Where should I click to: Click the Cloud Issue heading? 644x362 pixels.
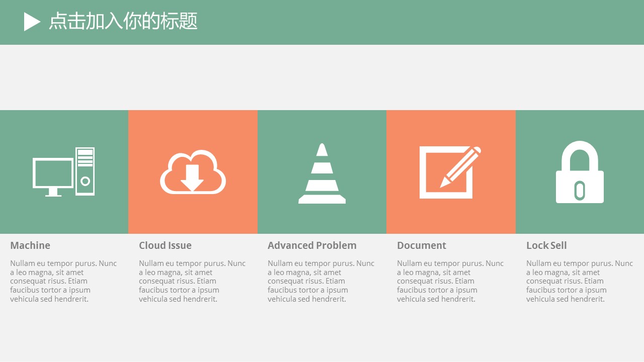pos(165,245)
